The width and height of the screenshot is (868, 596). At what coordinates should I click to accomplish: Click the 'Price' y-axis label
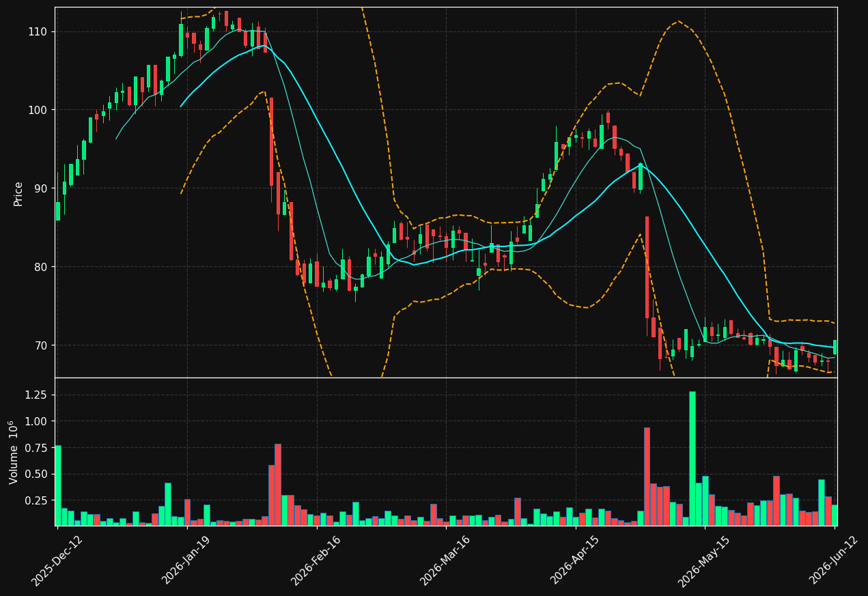[x=18, y=193]
